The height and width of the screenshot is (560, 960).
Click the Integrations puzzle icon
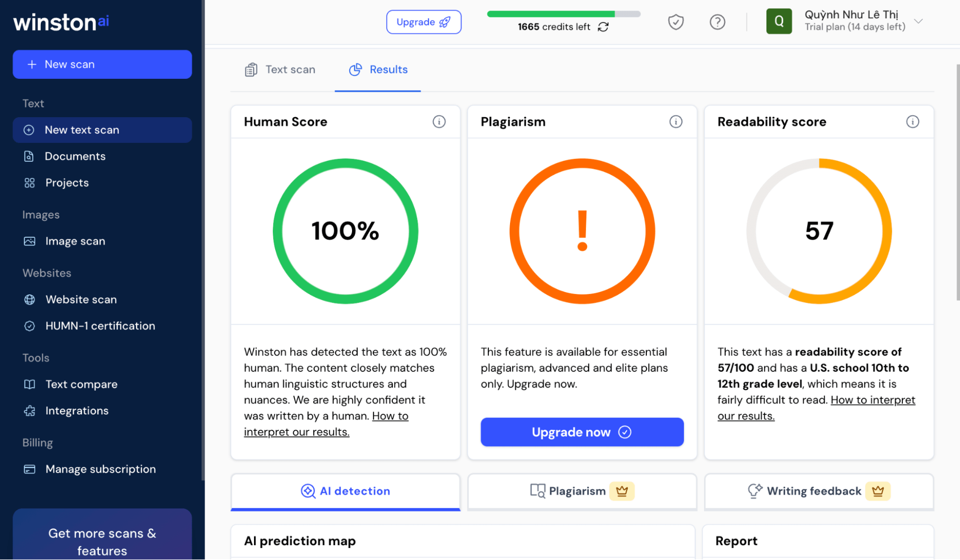(x=29, y=411)
